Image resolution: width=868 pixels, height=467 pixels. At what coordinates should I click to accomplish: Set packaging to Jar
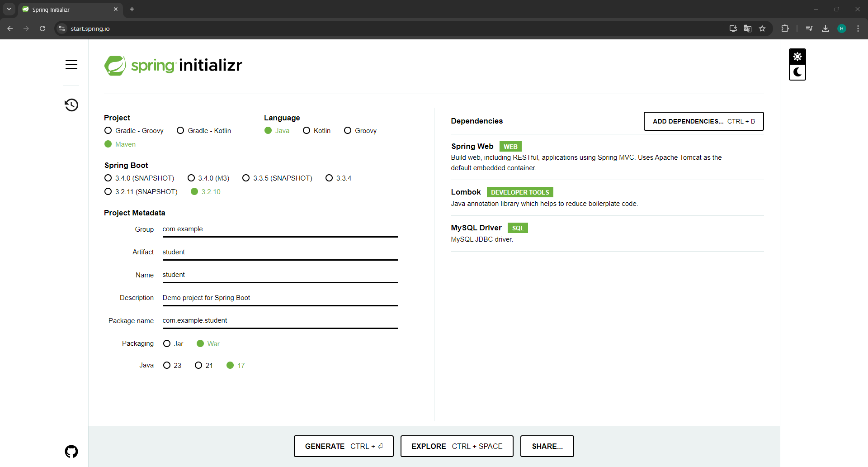pyautogui.click(x=173, y=344)
